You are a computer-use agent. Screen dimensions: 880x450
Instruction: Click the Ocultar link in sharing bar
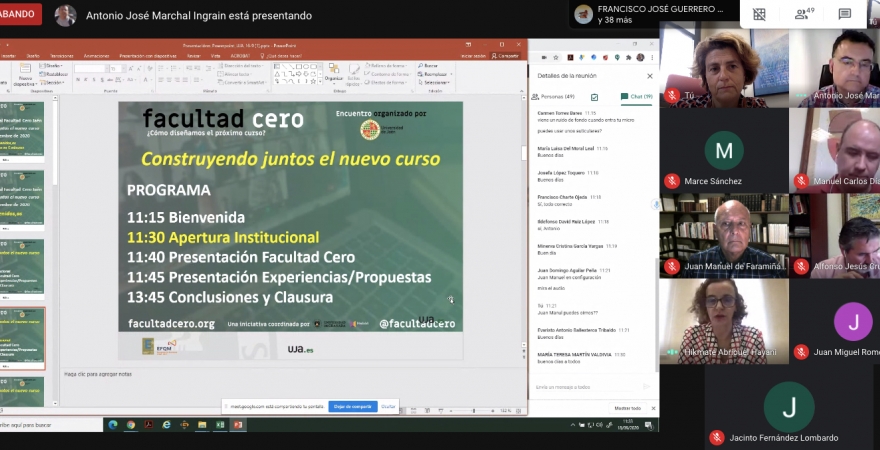[388, 406]
